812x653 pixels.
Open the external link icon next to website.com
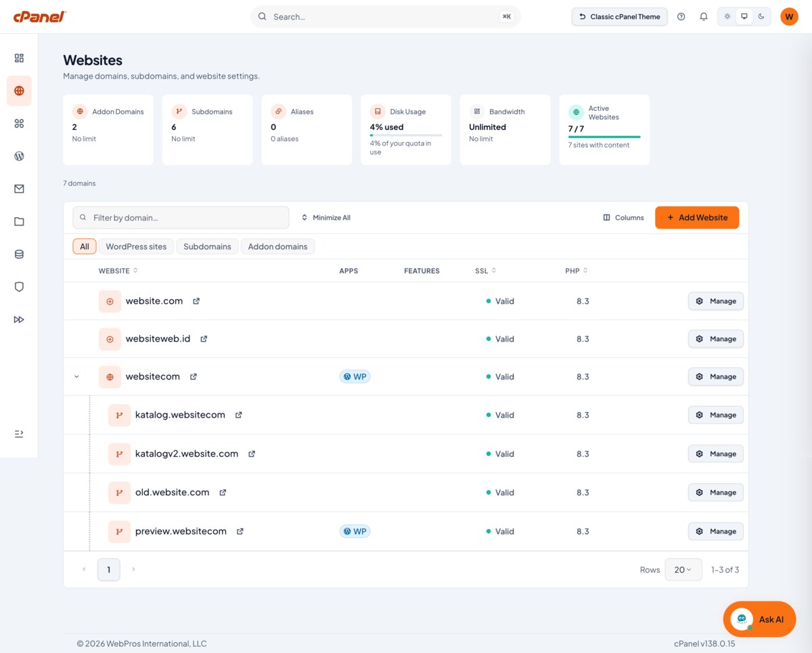coord(196,301)
